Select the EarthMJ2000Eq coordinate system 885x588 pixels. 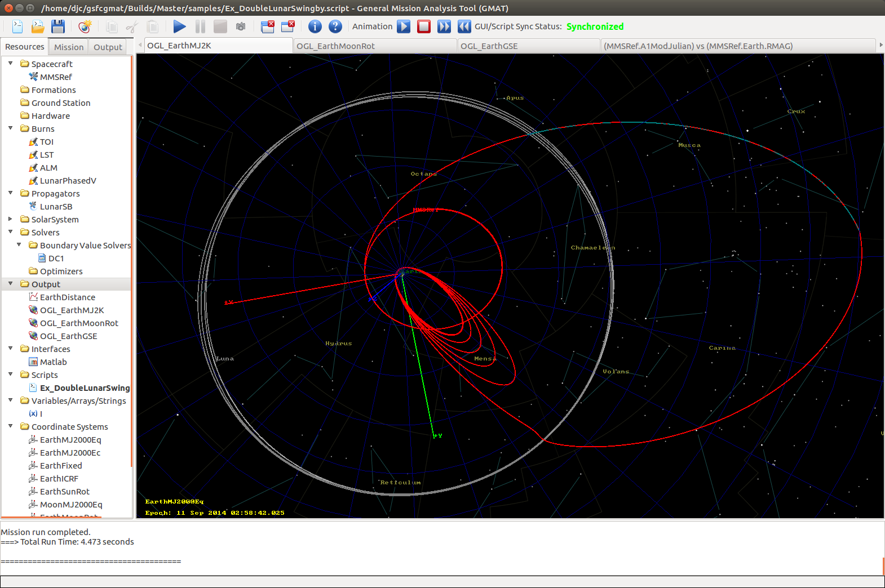tap(65, 440)
